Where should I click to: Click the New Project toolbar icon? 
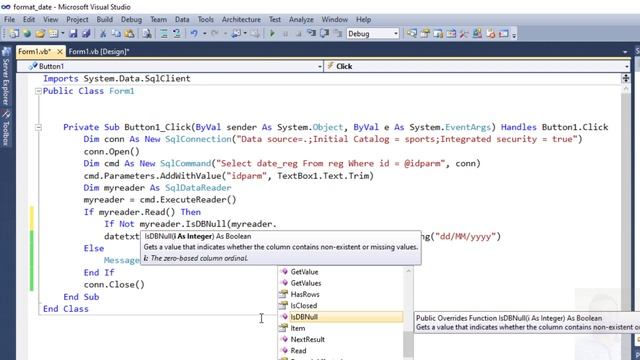point(14,33)
